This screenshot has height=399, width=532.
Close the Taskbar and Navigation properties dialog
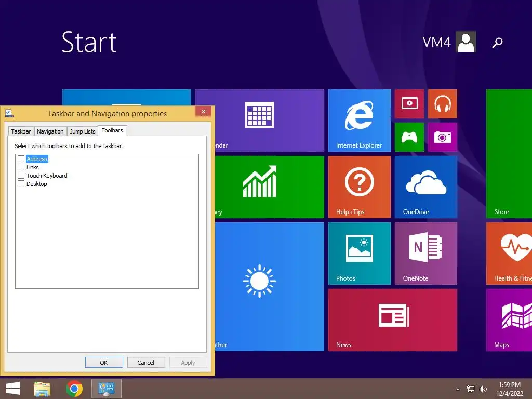pyautogui.click(x=204, y=112)
